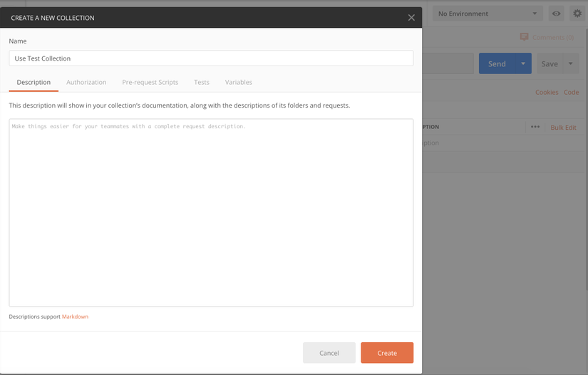588x375 pixels.
Task: Open the Authorization tab
Action: (x=86, y=83)
